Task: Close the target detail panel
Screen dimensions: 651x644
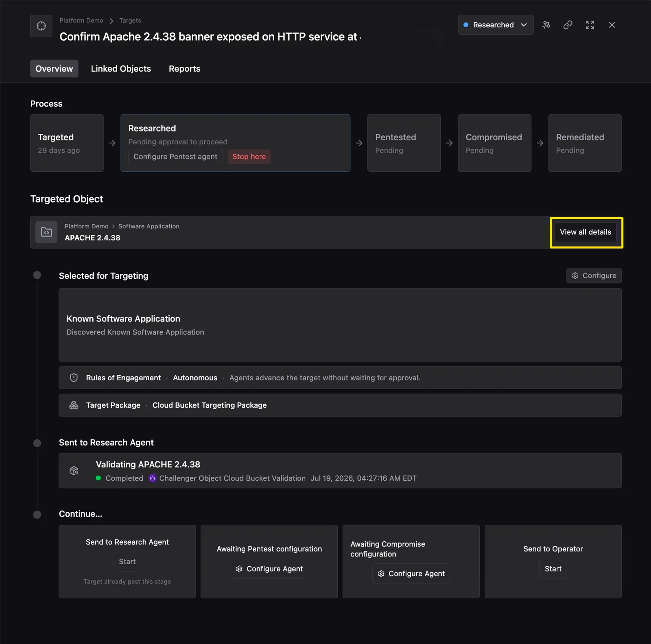Action: tap(612, 25)
